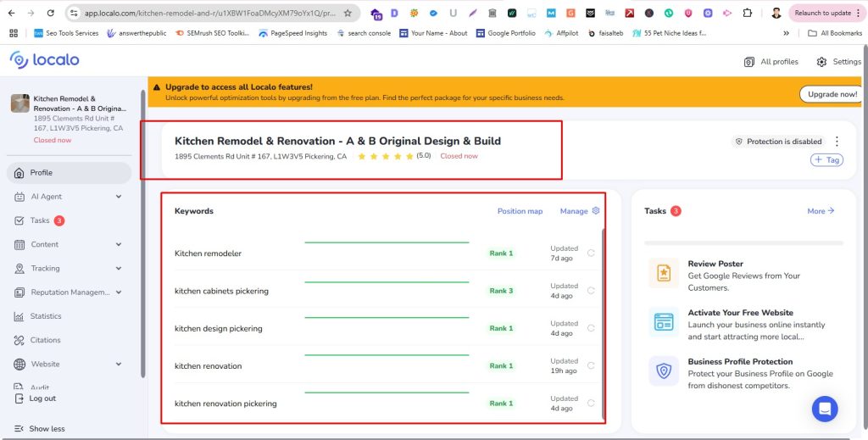Viewport: 868px width, 440px height.
Task: Open PageSpeed Insights bookmark
Action: coord(292,33)
